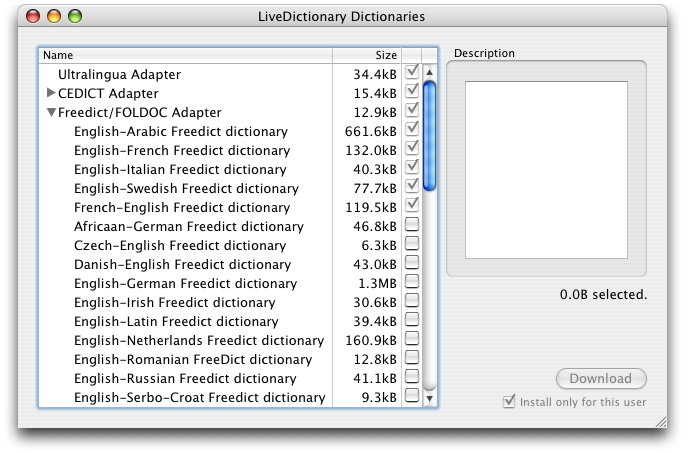
Task: Click the scrollbar up arrow
Action: tap(430, 72)
